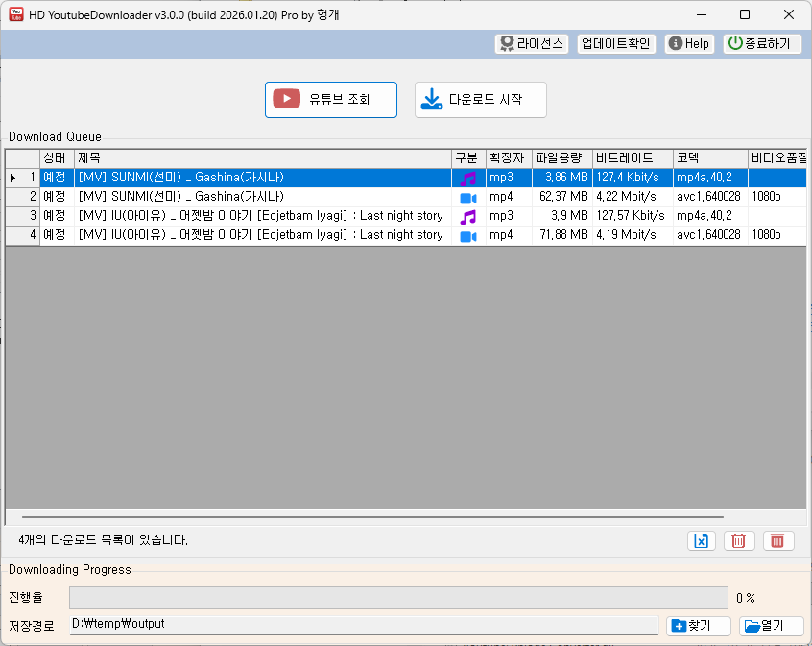
Task: Click the 유튜브 조회 button
Action: (331, 100)
